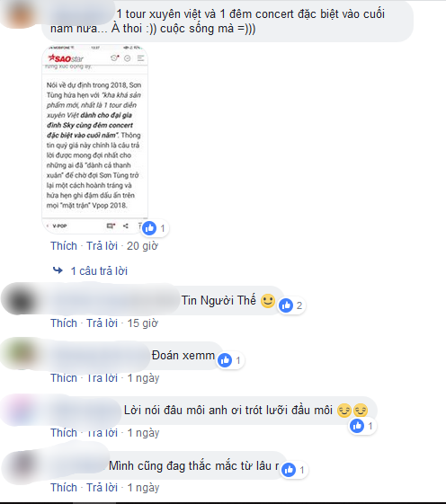Viewport: 446px width, 504px height.
Task: Click the share icon in the screenshot's bottom bar
Action: (x=126, y=226)
